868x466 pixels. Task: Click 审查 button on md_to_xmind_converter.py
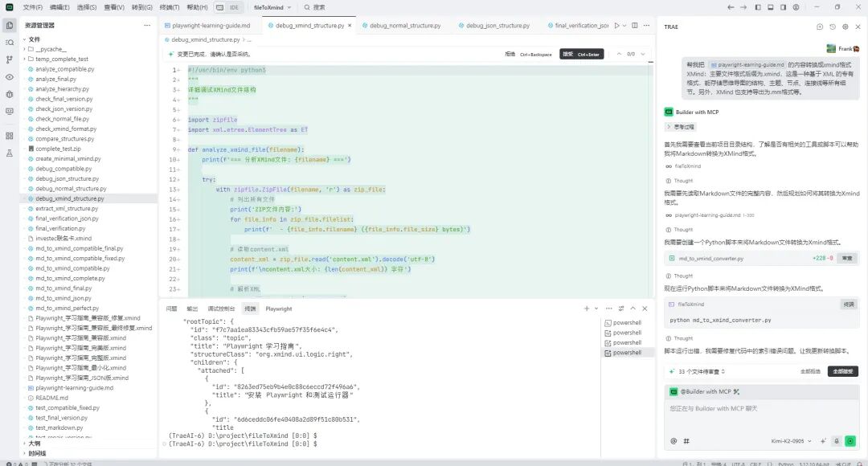[x=847, y=259]
